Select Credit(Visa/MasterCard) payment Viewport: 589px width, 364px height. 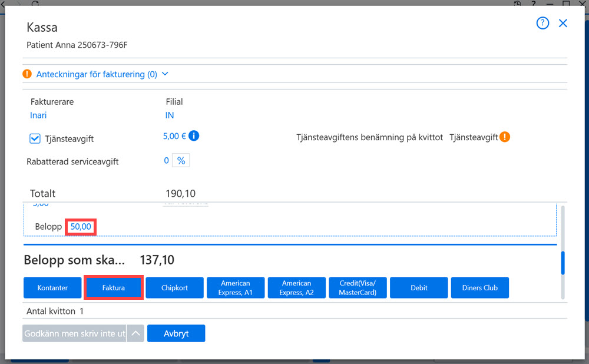click(358, 288)
